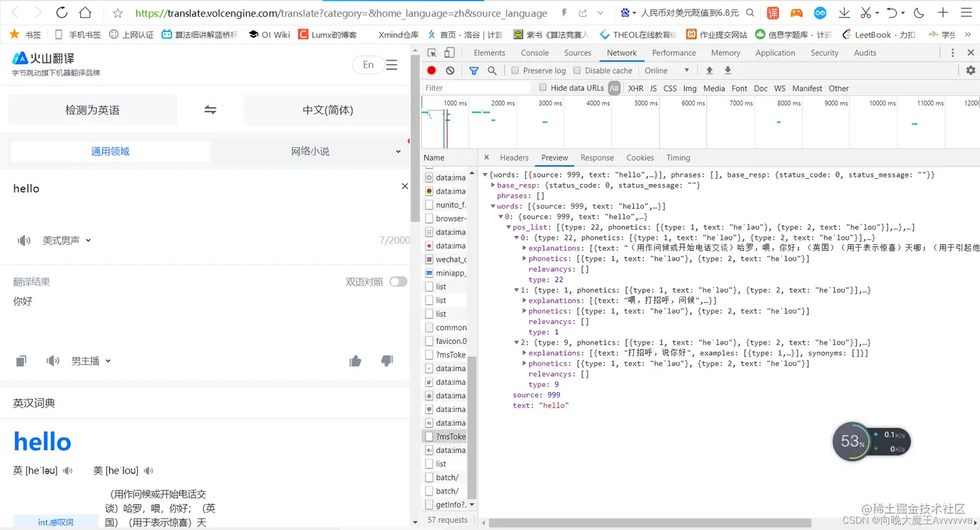The image size is (980, 530).
Task: Activate DevTools inspect element tool
Action: 432,52
